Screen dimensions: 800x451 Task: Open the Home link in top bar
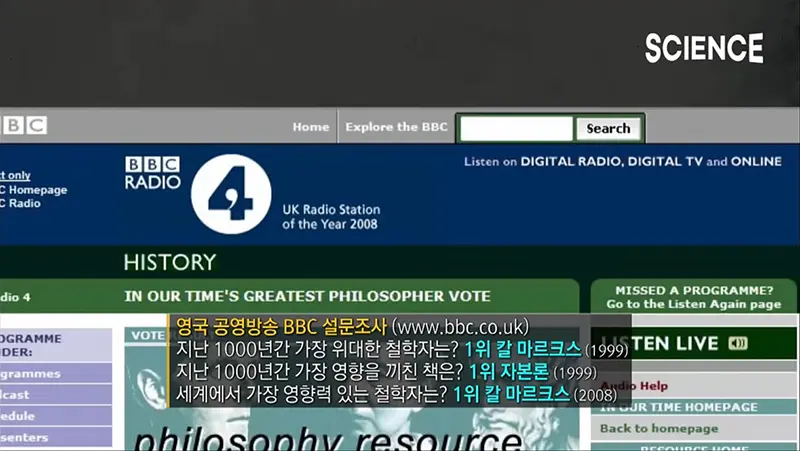tap(311, 127)
